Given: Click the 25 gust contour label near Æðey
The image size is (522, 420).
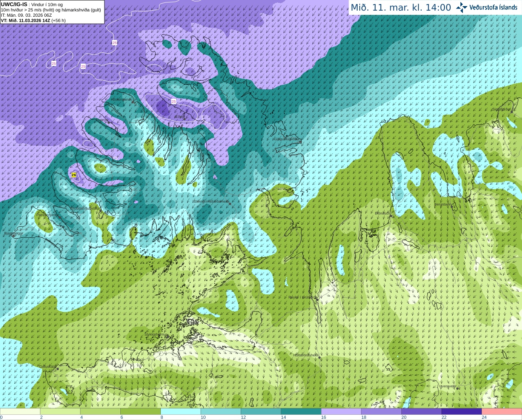Looking at the screenshot, I should [x=174, y=101].
